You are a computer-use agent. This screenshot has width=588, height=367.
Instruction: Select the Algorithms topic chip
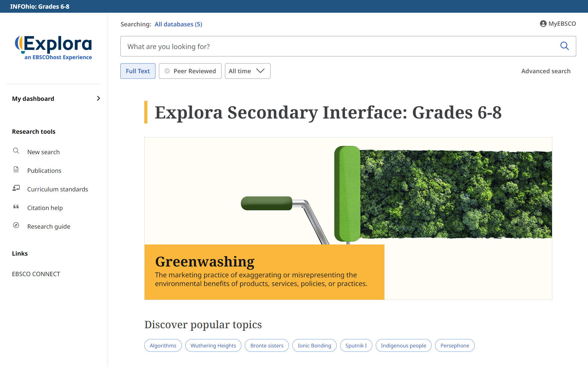click(163, 345)
